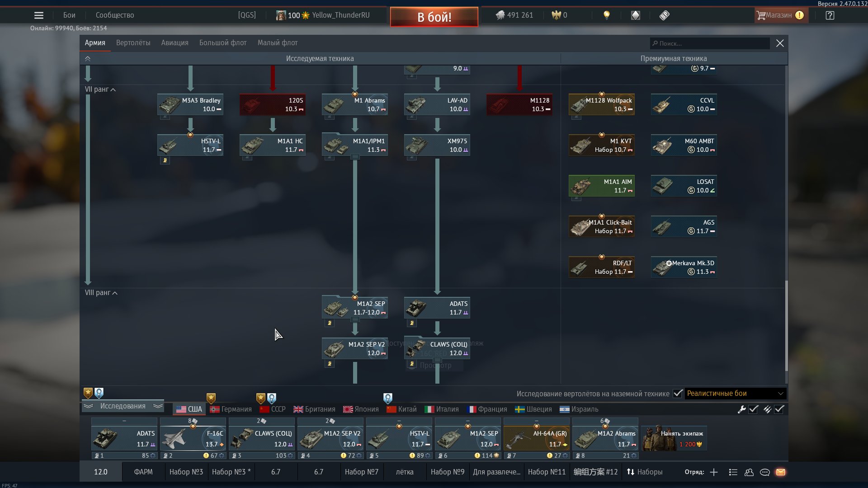
Task: Click the research tree vertical scrollbar
Action: click(x=786, y=325)
